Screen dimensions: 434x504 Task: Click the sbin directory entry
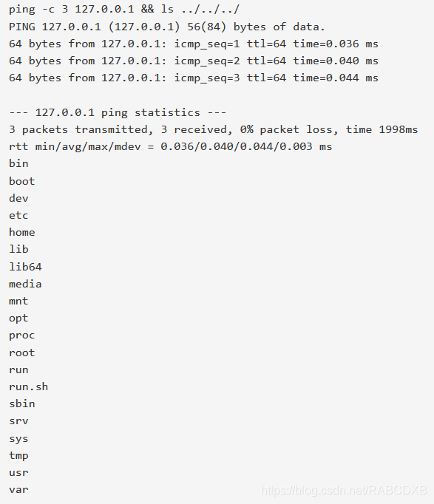[x=22, y=403]
